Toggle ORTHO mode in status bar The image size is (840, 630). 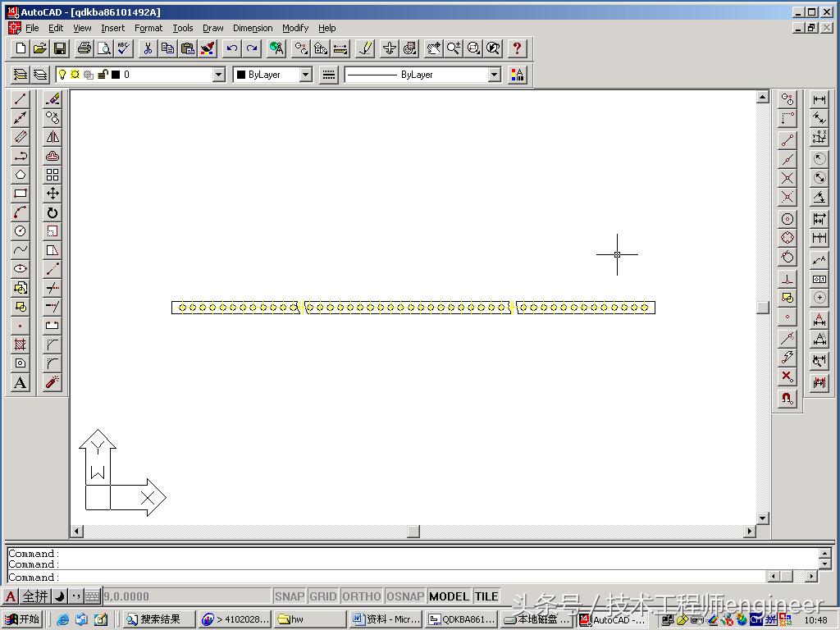362,596
